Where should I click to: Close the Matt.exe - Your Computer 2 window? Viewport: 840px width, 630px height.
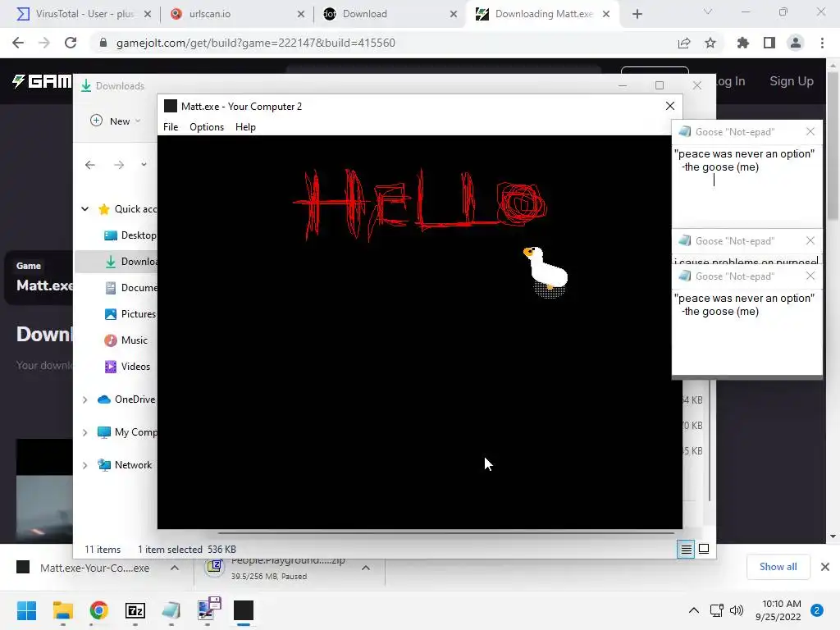(669, 106)
